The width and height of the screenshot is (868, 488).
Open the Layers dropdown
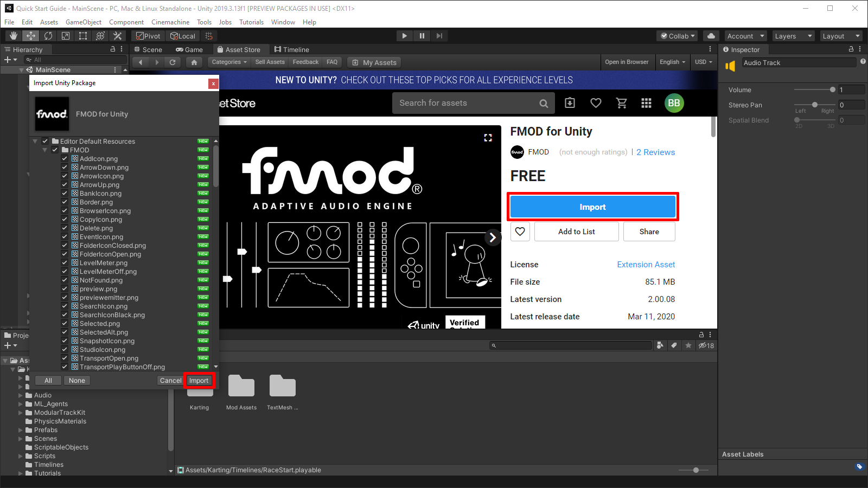point(793,36)
